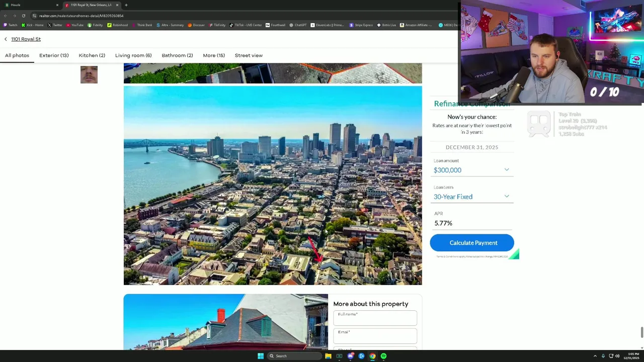Open the ChatGPT bookmark
The width and height of the screenshot is (644, 362).
point(298,25)
